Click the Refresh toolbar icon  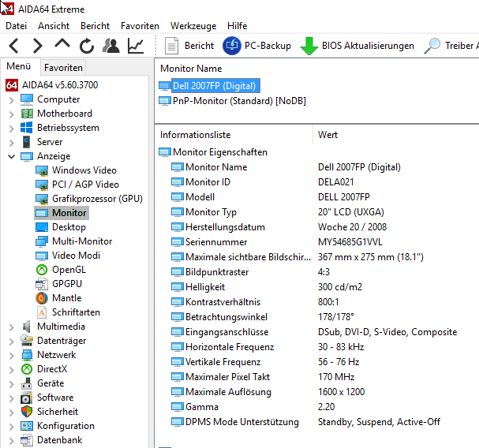coord(87,46)
